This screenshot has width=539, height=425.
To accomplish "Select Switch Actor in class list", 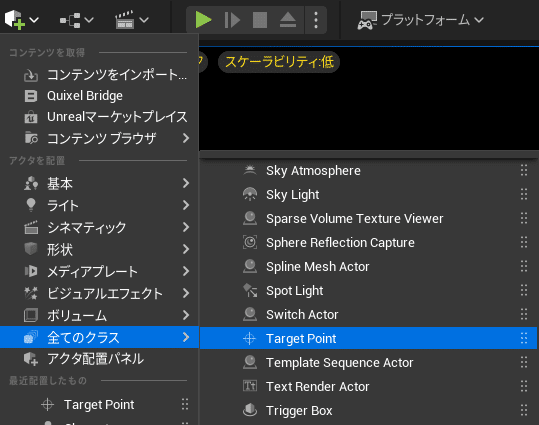I will click(368, 315).
